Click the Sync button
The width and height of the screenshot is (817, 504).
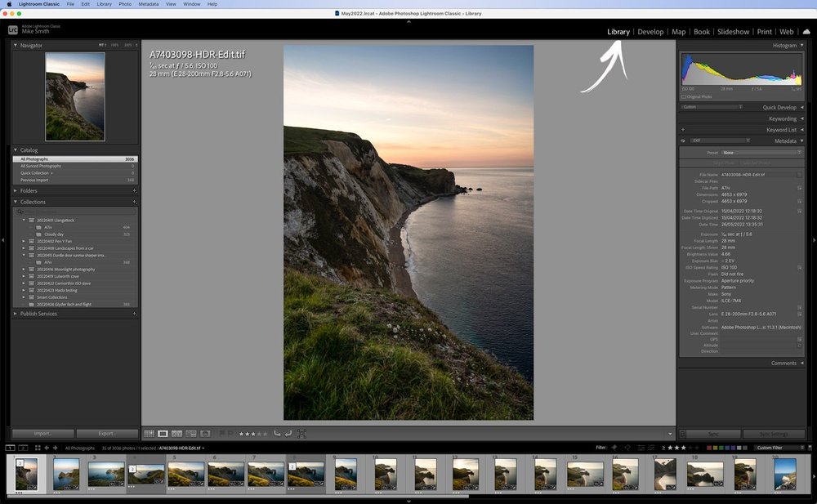tap(713, 434)
